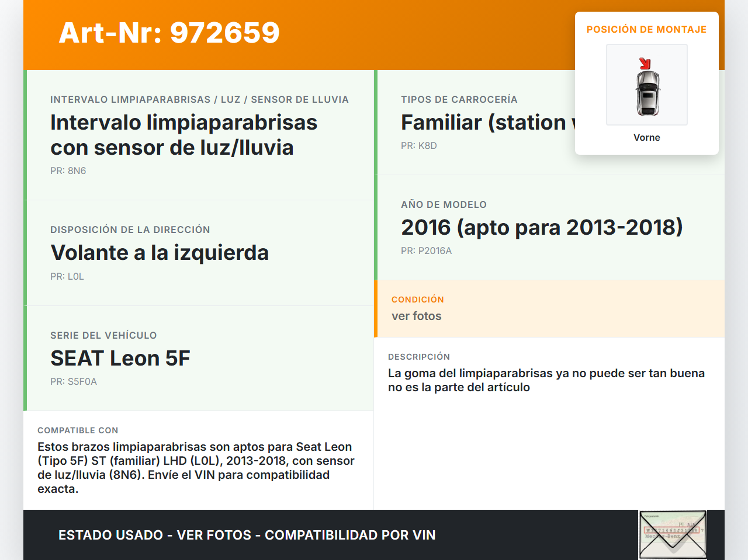Select the 'Volante a la izquierda' value
Screen dimensions: 748x560
pos(160,253)
